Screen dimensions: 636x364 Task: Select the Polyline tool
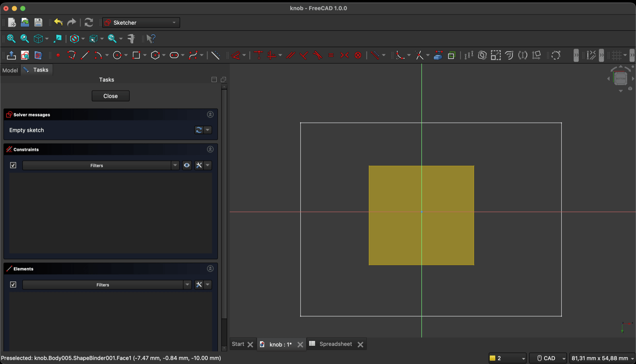(72, 55)
